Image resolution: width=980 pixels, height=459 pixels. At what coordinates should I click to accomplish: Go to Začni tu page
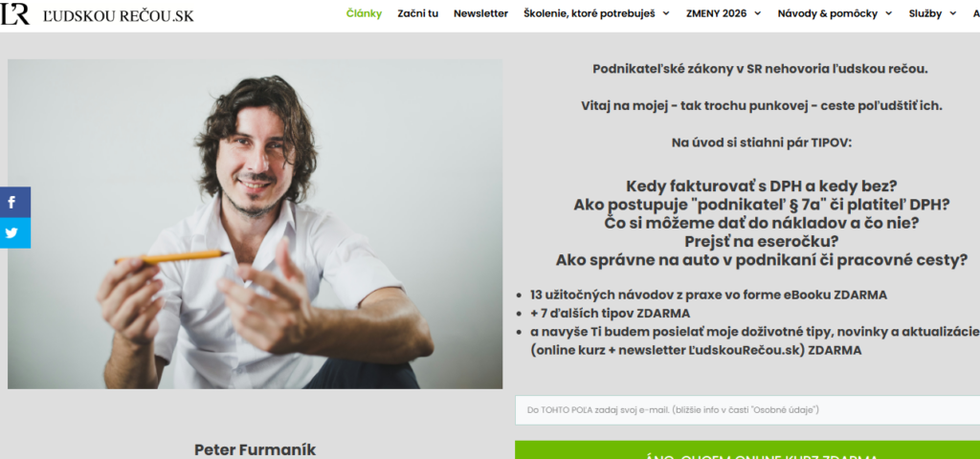417,13
